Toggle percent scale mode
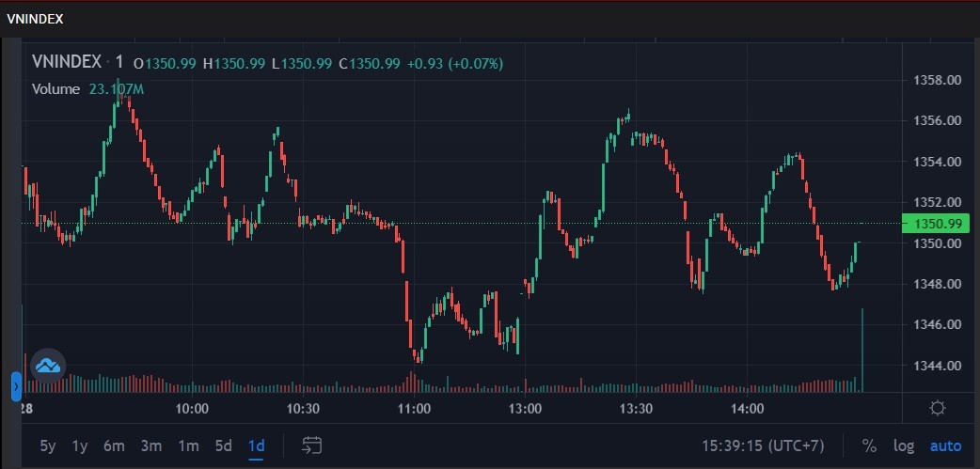Screen dimensions: 980x469 coord(869,446)
